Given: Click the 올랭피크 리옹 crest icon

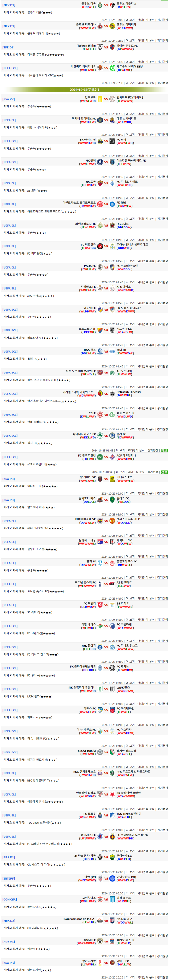Looking at the screenshot, I should click(100, 542).
